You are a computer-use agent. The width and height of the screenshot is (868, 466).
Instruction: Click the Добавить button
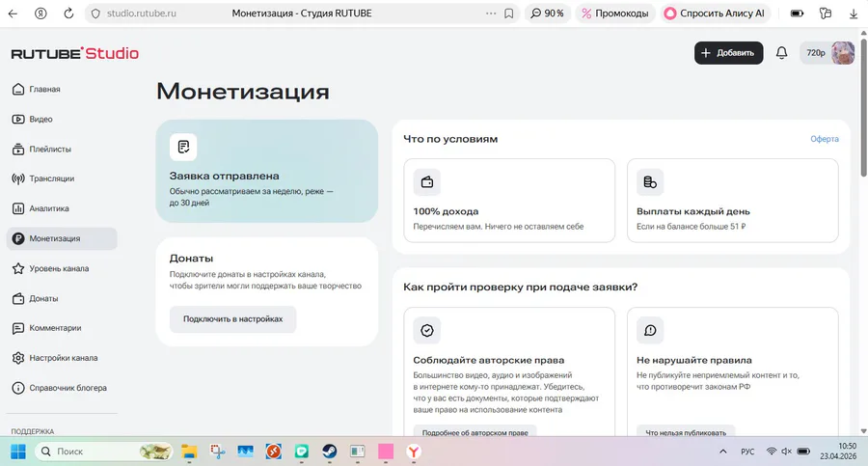point(728,53)
